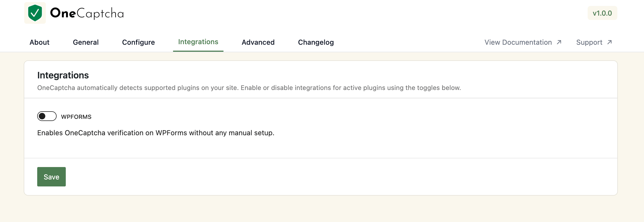Open the About tab
This screenshot has width=644, height=222.
40,42
